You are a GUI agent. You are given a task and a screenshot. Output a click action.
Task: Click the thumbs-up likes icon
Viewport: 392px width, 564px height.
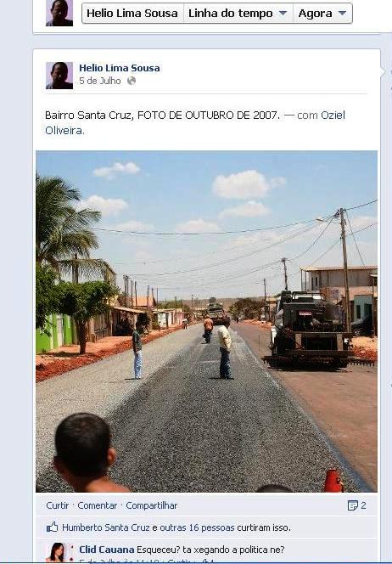[x=52, y=527]
